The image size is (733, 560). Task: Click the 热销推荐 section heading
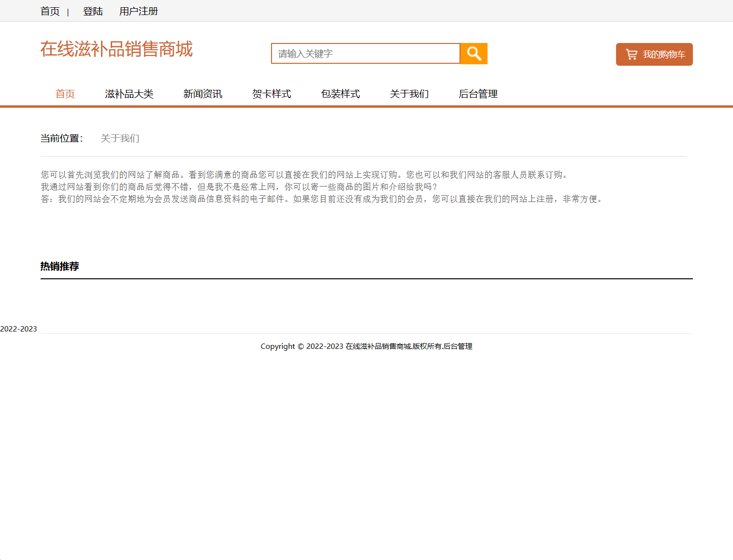[60, 266]
